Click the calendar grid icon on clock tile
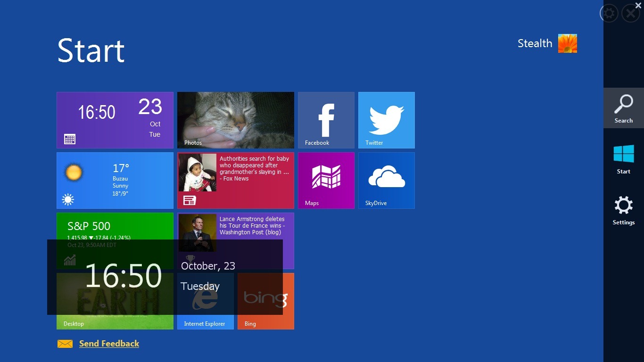 69,139
